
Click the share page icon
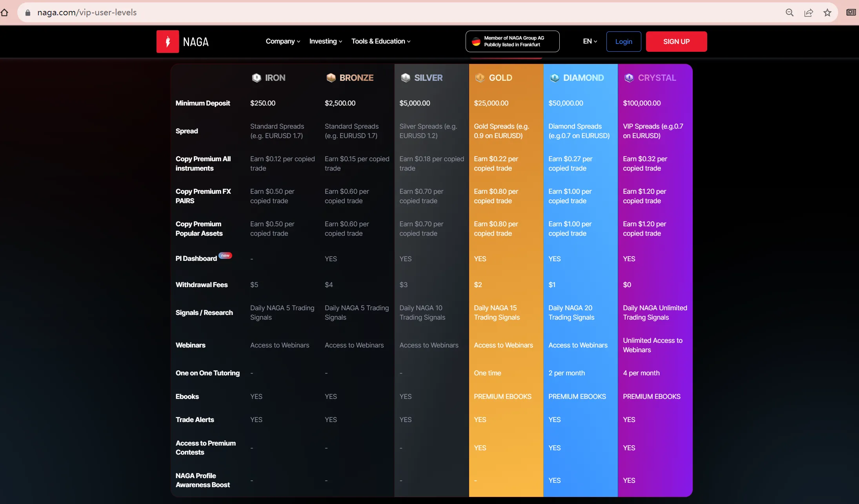click(808, 13)
